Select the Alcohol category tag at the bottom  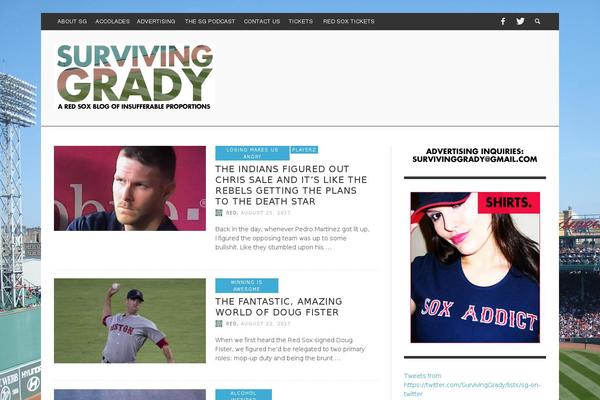click(x=244, y=395)
